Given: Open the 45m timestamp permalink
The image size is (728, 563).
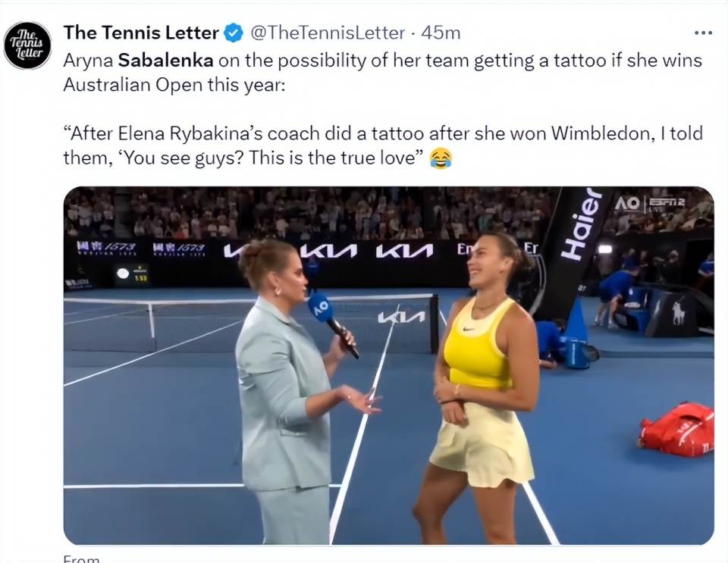Looking at the screenshot, I should click(441, 33).
